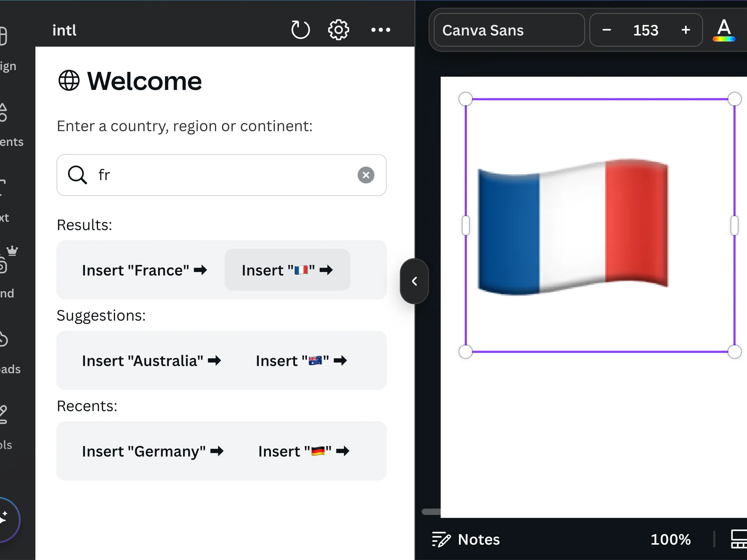Click the top-left selection handle
Screen dimensions: 747x560
point(465,99)
